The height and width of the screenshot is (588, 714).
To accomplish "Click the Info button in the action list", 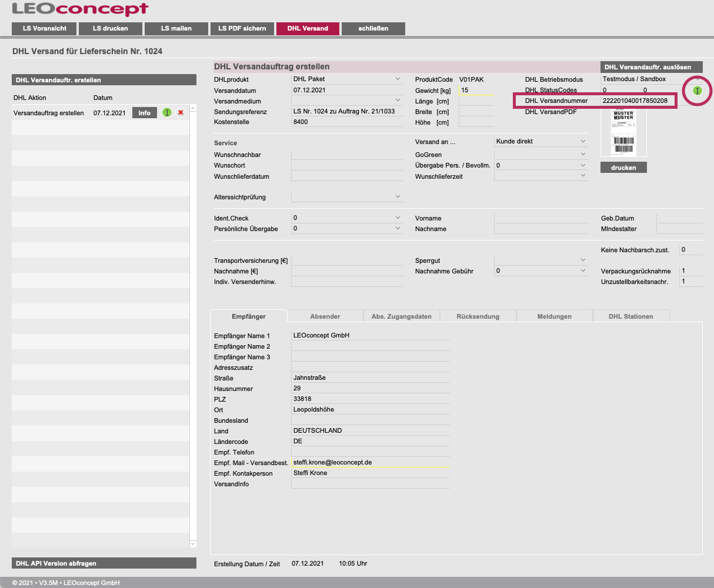I will (145, 113).
